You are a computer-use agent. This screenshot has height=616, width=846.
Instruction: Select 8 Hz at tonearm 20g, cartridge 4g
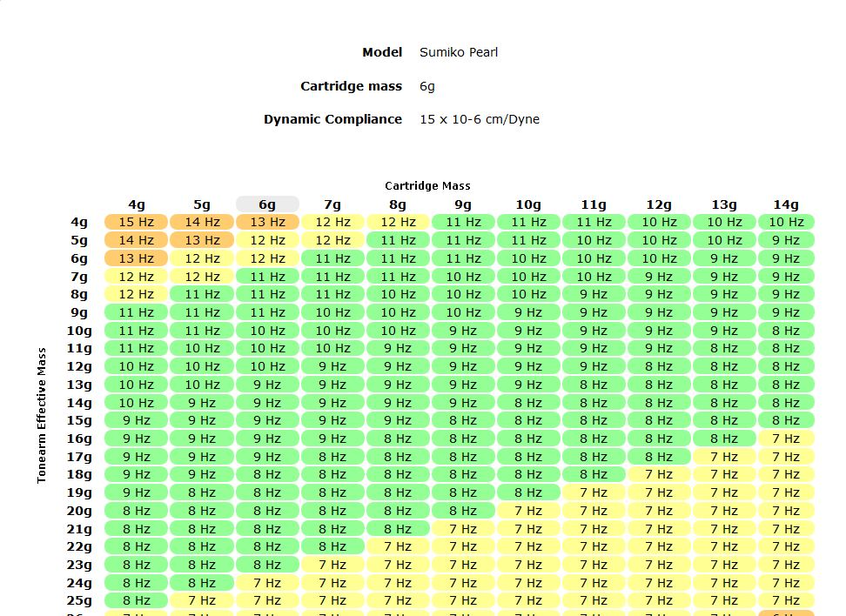(137, 511)
